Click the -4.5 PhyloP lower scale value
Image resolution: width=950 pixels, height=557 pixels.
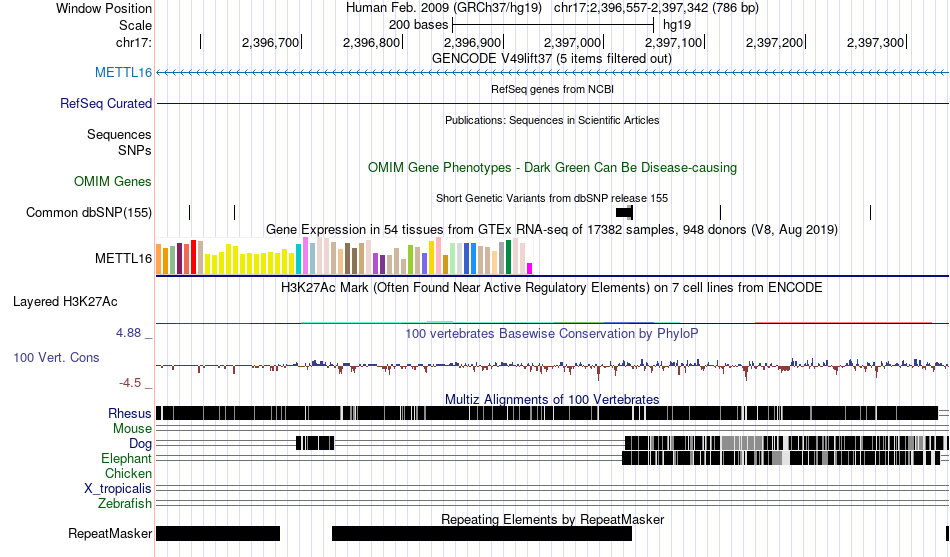point(130,382)
